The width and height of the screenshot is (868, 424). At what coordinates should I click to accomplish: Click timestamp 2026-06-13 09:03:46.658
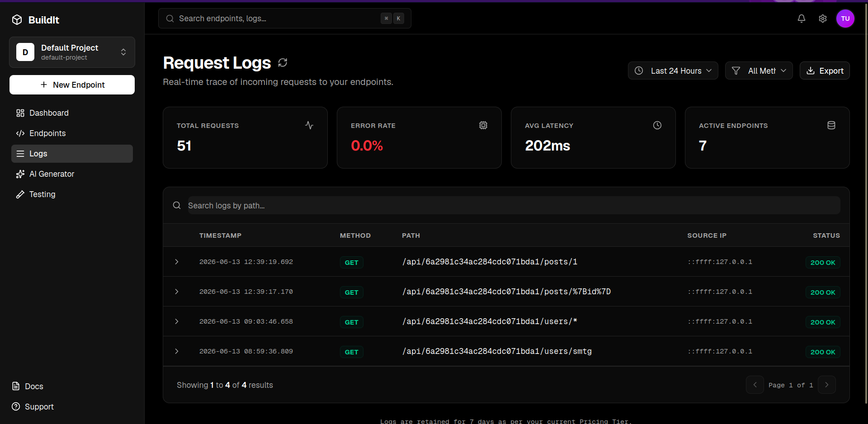tap(246, 321)
